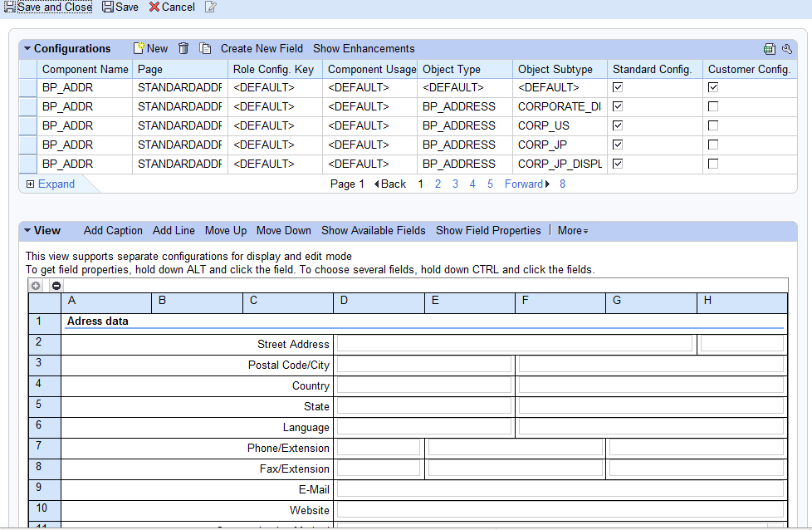Click the Back arrow in pager
This screenshot has height=530, width=812.
coord(376,184)
